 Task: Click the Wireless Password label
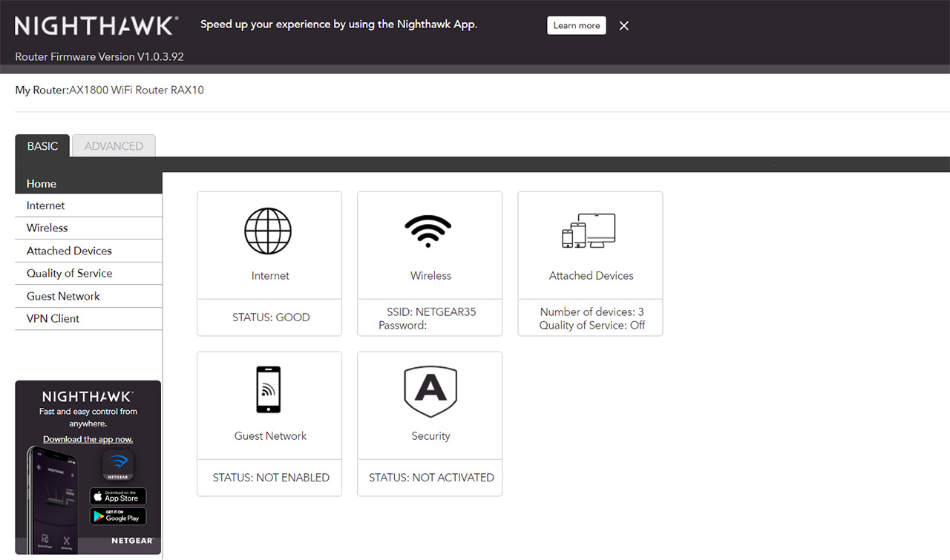402,325
